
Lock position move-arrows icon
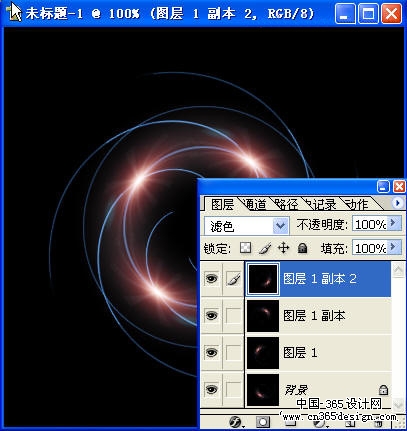283,248
